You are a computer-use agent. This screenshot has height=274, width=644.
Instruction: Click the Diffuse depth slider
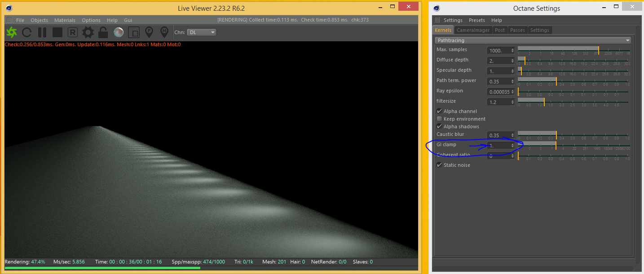(573, 61)
